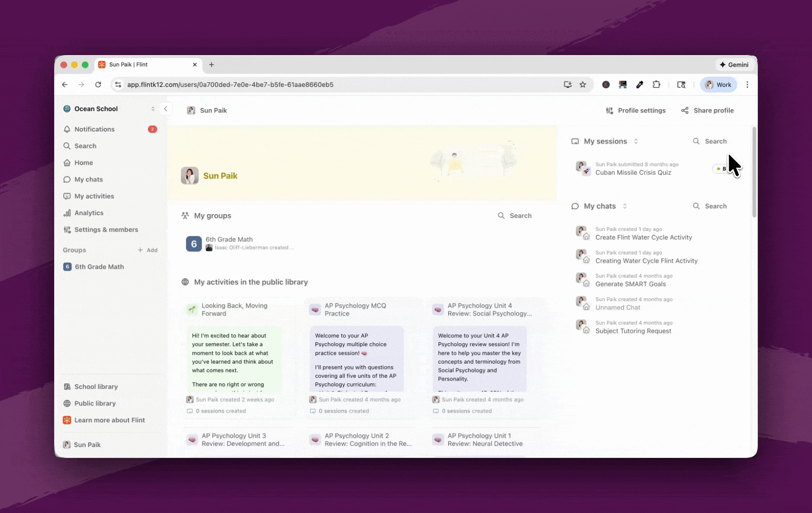Click Learn more about Flint
Viewport: 812px width, 513px height.
point(110,420)
